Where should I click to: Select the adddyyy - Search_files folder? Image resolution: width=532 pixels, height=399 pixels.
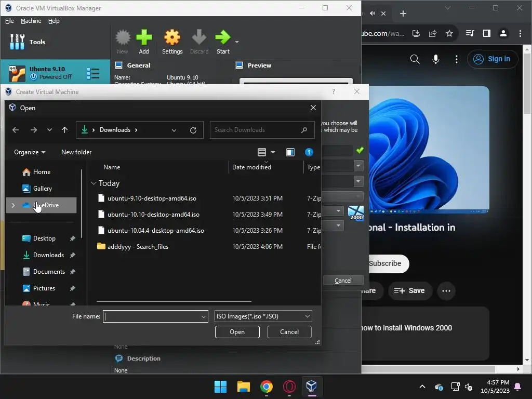coord(138,247)
